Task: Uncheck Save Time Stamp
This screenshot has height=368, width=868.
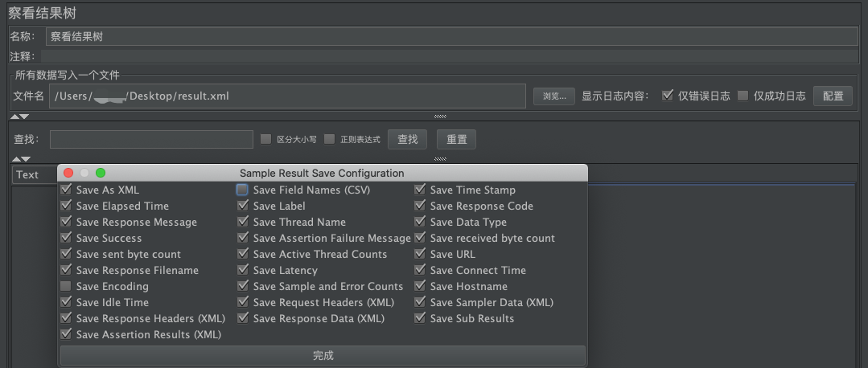Action: (x=420, y=190)
